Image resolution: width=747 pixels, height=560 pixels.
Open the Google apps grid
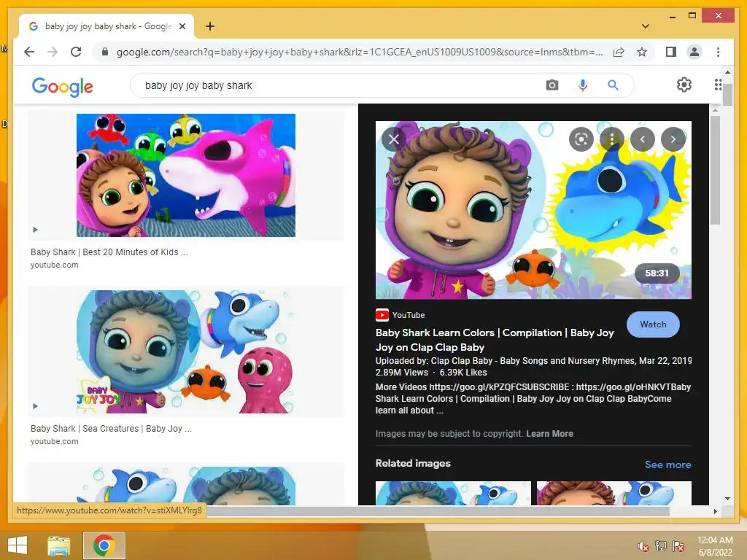tap(718, 85)
